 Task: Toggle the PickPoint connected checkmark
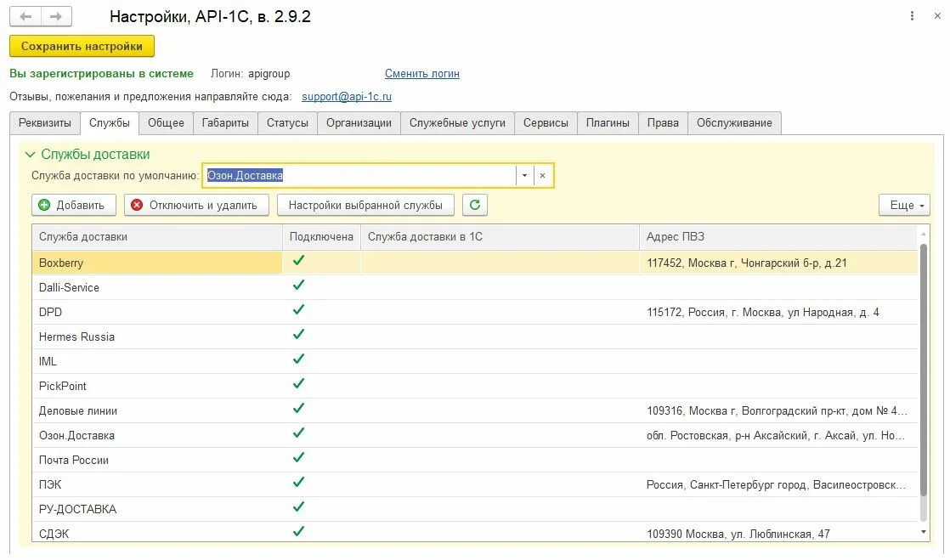coord(299,383)
